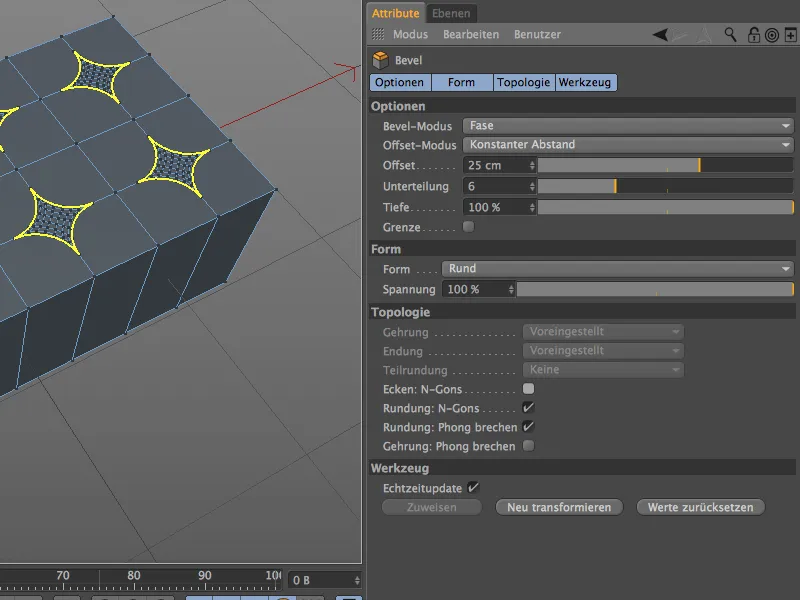Open the search magnifier in the Attribute manager
Viewport: 800px width, 600px height.
pyautogui.click(x=730, y=34)
